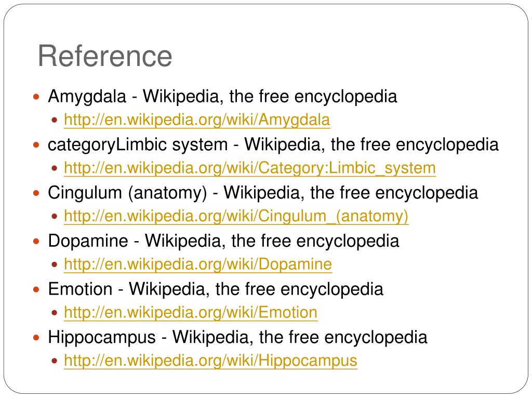This screenshot has width=532, height=399.
Task: Select the Emotion reference heading text
Action: [216, 289]
